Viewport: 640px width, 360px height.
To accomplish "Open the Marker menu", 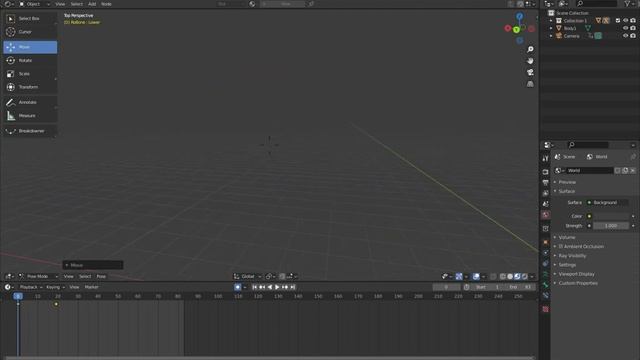I will tap(91, 287).
